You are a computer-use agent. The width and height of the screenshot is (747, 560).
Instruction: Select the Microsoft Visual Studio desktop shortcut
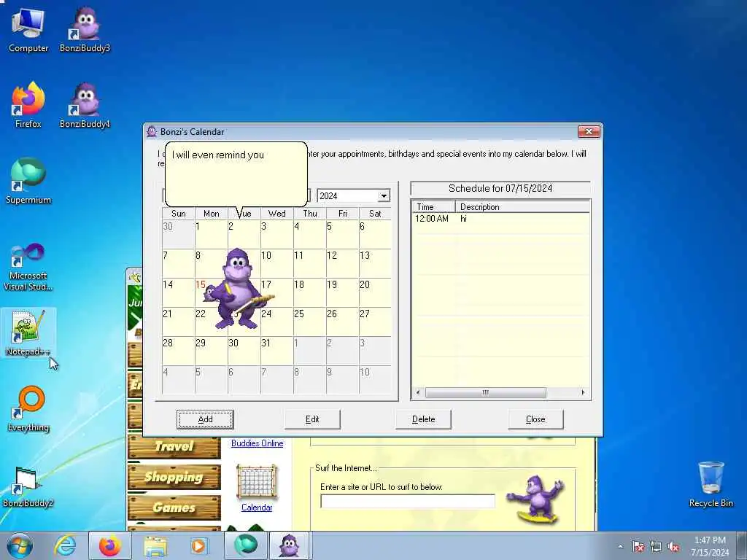point(28,267)
